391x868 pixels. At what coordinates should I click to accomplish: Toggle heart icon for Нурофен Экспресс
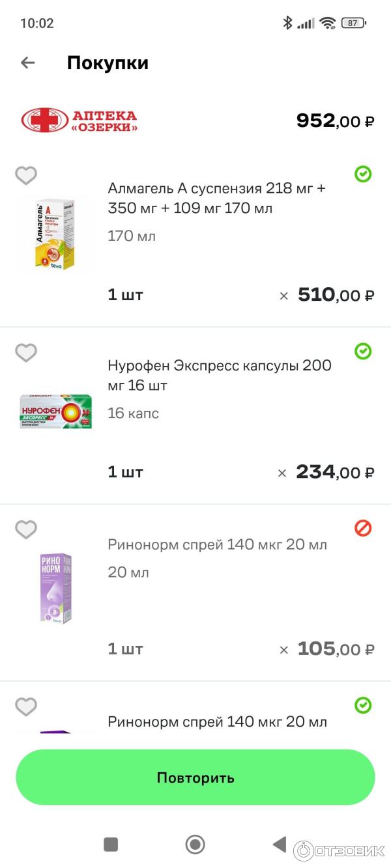(26, 353)
